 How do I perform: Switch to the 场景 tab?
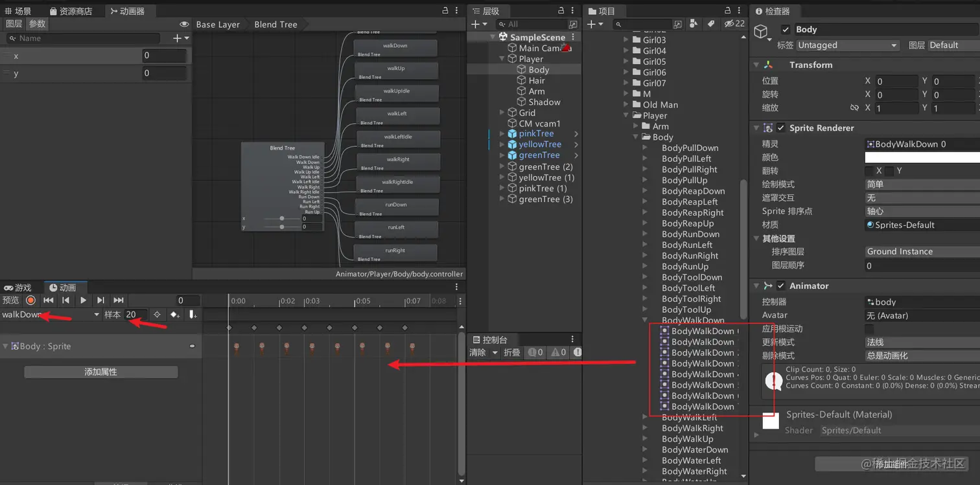coord(17,11)
